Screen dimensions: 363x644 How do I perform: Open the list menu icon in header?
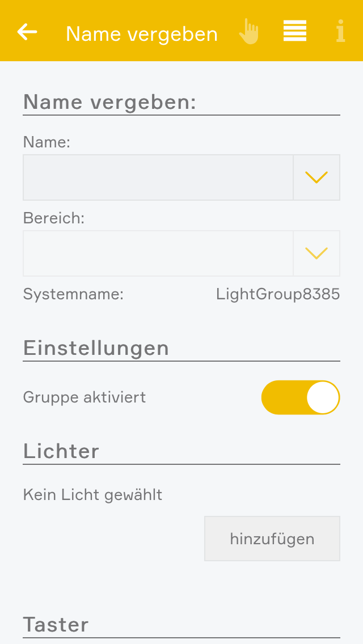295,31
